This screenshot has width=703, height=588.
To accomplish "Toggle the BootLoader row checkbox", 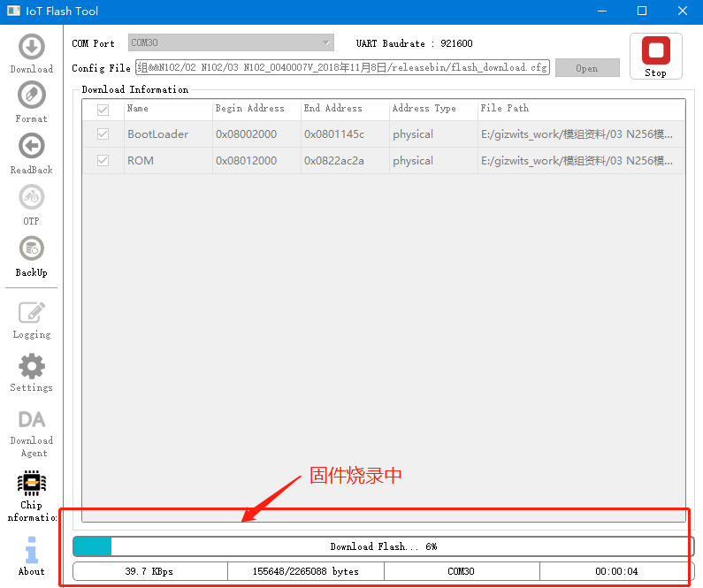I will (103, 134).
